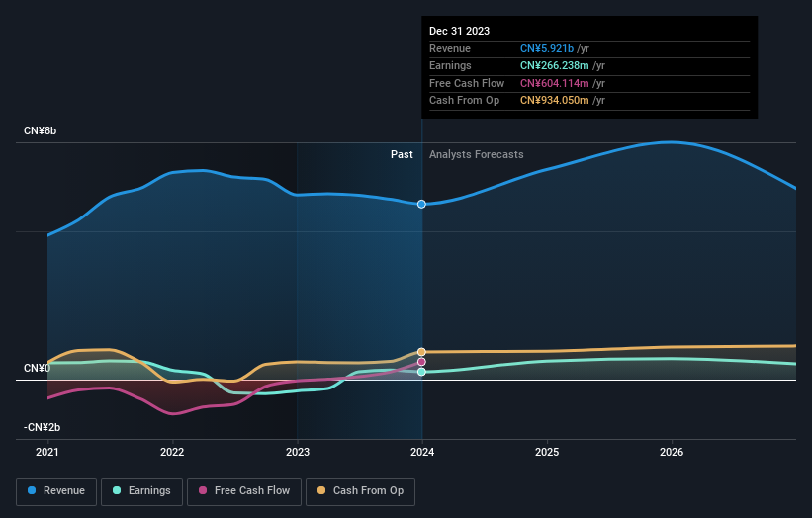Viewport: 812px width, 518px height.
Task: Select the 2022 x-axis label
Action: click(172, 452)
